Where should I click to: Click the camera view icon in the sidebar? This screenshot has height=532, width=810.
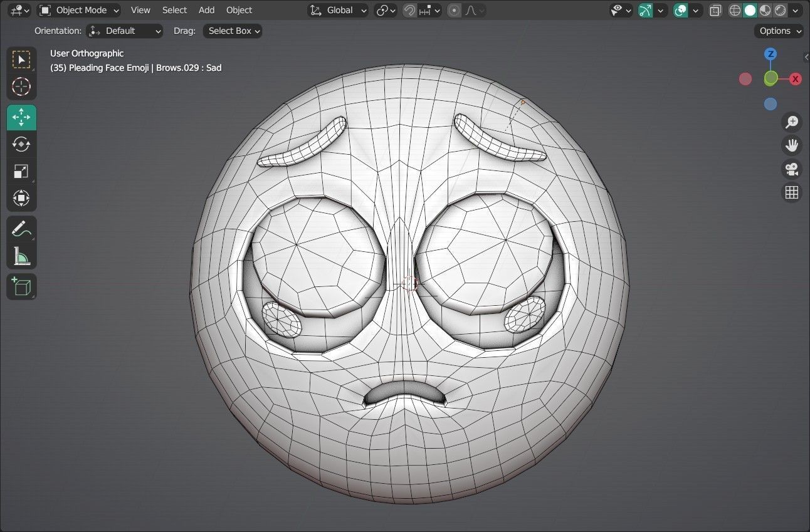(x=792, y=169)
